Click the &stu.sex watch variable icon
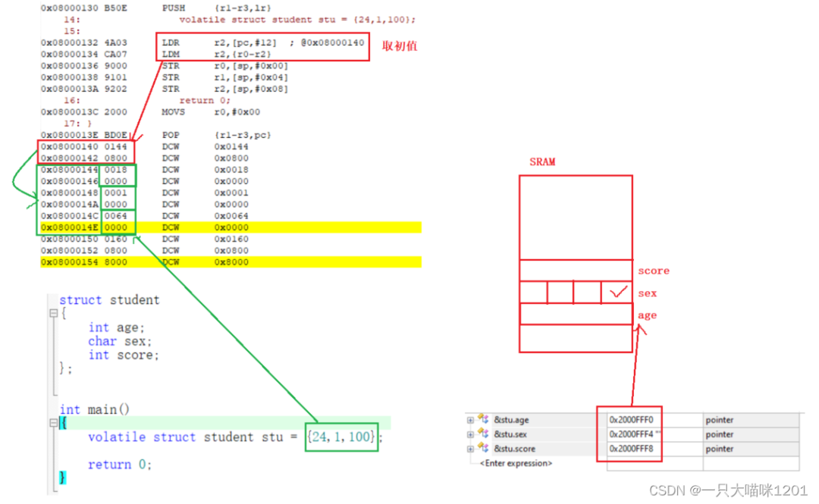Screen dimensions: 819x504 (x=482, y=434)
